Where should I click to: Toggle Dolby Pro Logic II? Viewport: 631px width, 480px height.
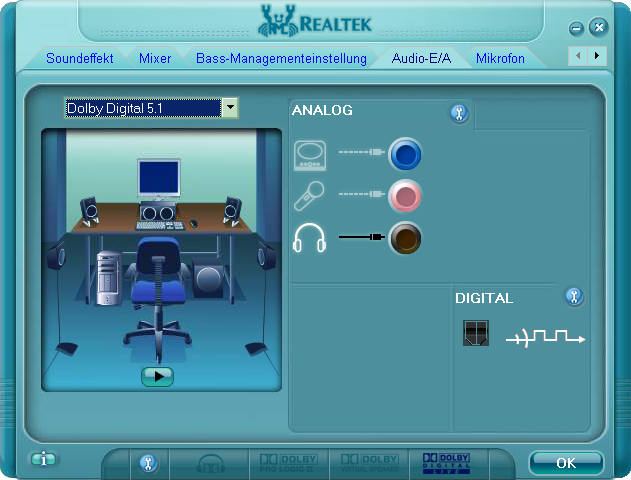[288, 464]
